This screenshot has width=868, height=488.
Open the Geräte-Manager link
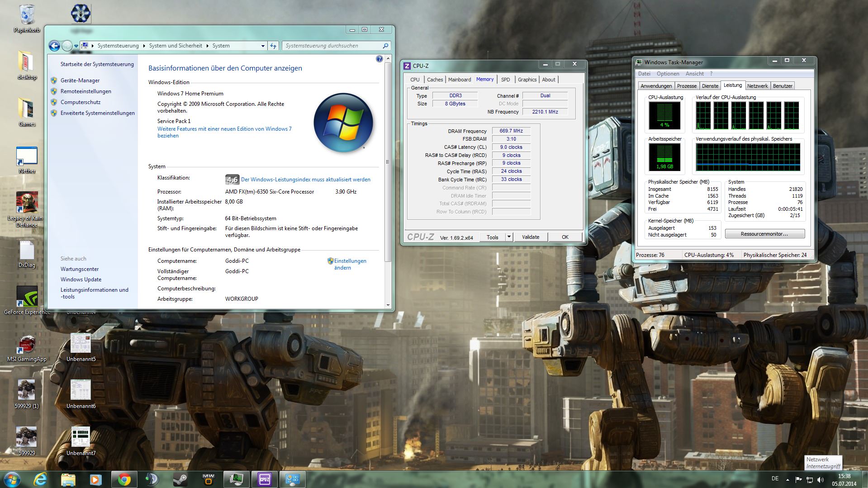tap(80, 81)
